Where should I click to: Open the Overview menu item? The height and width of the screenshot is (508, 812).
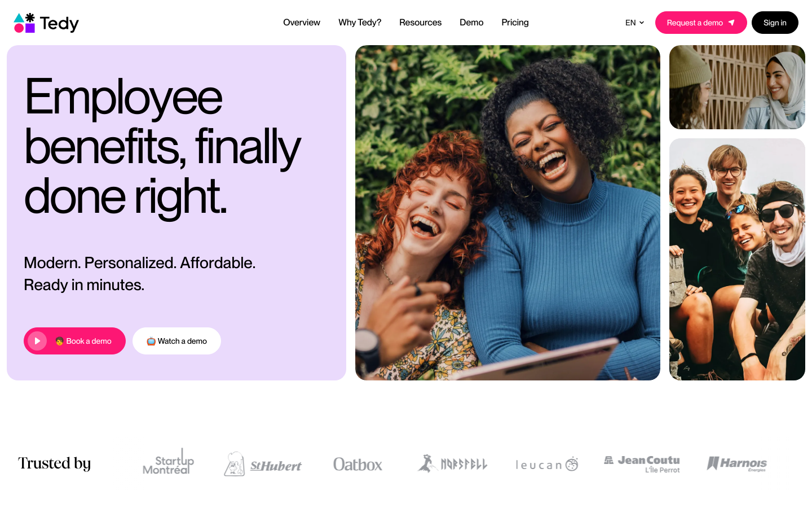302,23
